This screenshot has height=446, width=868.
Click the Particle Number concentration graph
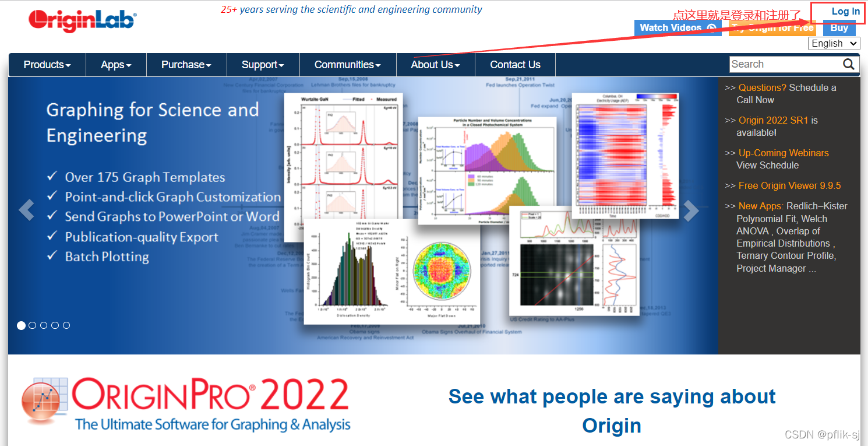tap(487, 170)
